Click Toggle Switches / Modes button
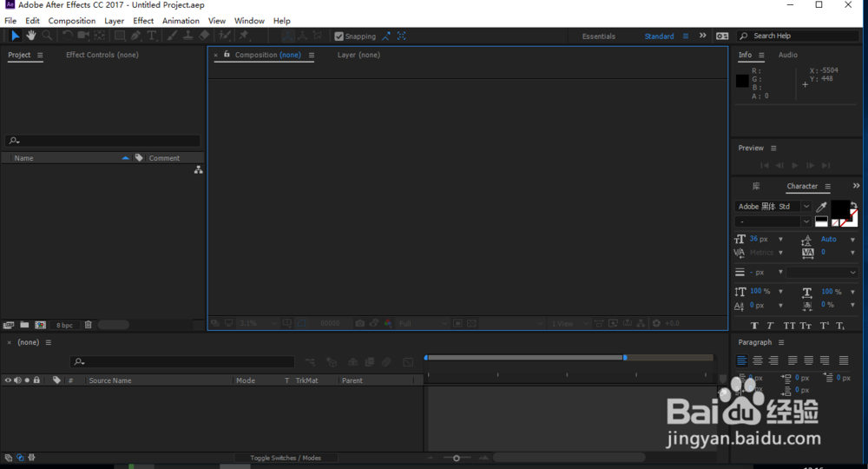 (x=285, y=458)
